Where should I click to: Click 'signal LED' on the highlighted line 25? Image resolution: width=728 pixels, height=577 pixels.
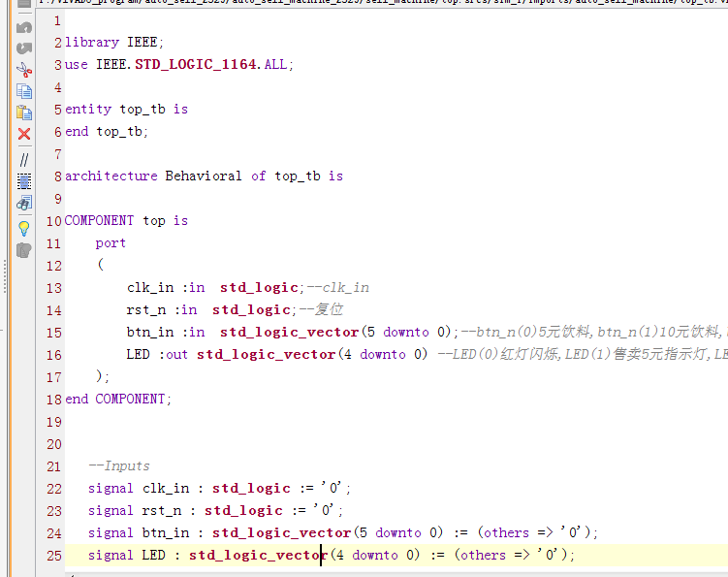(x=127, y=555)
